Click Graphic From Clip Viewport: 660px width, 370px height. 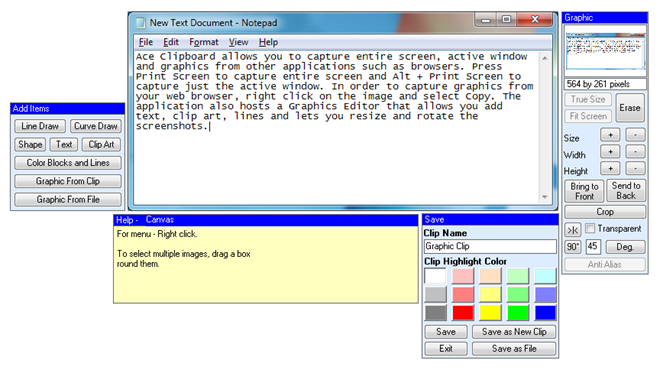pos(68,181)
